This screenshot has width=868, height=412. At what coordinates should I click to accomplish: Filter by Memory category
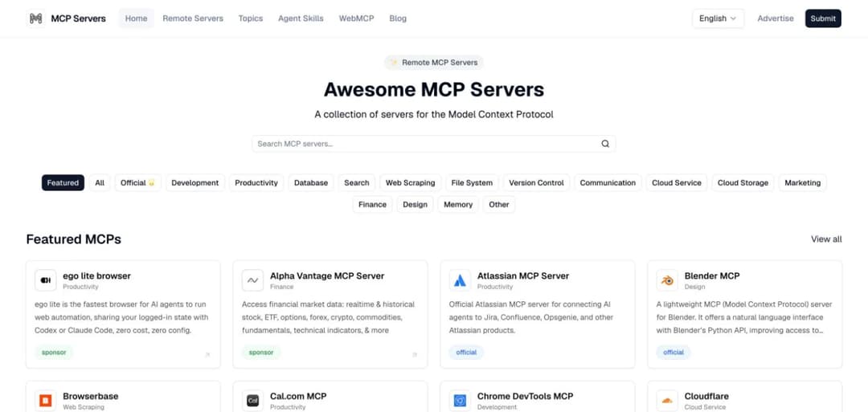pyautogui.click(x=458, y=205)
